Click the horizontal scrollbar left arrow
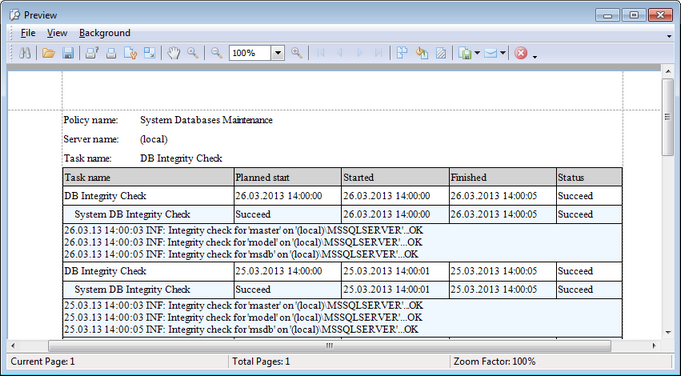Image resolution: width=681 pixels, height=376 pixels. 13,346
